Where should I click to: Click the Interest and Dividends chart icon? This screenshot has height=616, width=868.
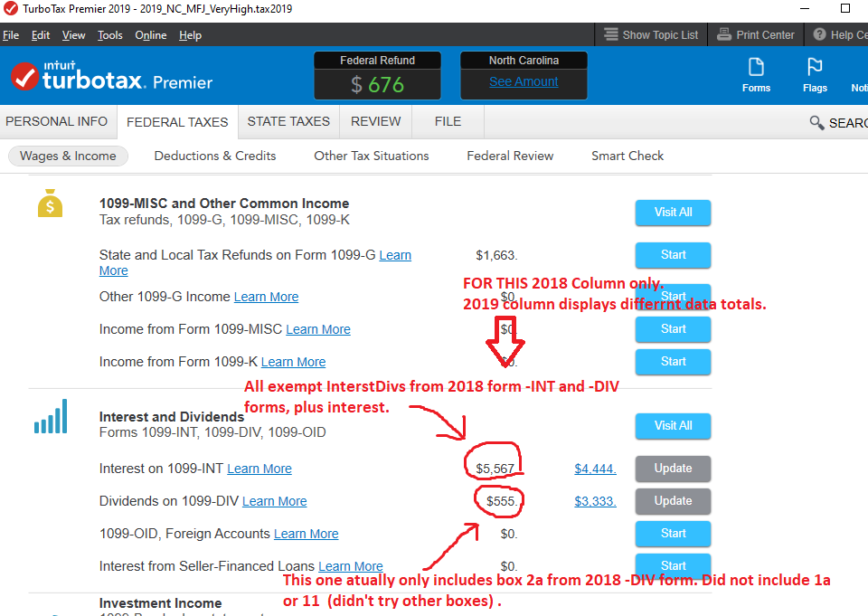point(51,419)
